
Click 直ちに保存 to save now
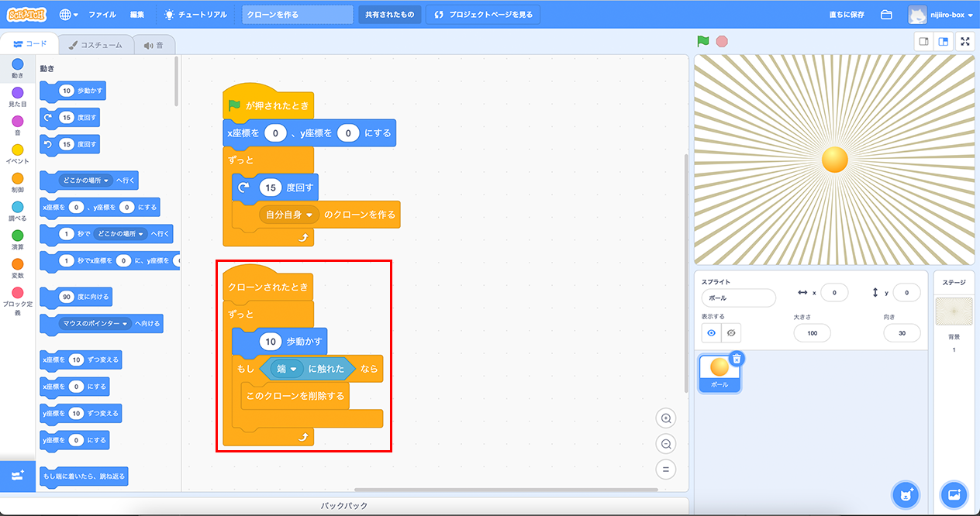[847, 15]
